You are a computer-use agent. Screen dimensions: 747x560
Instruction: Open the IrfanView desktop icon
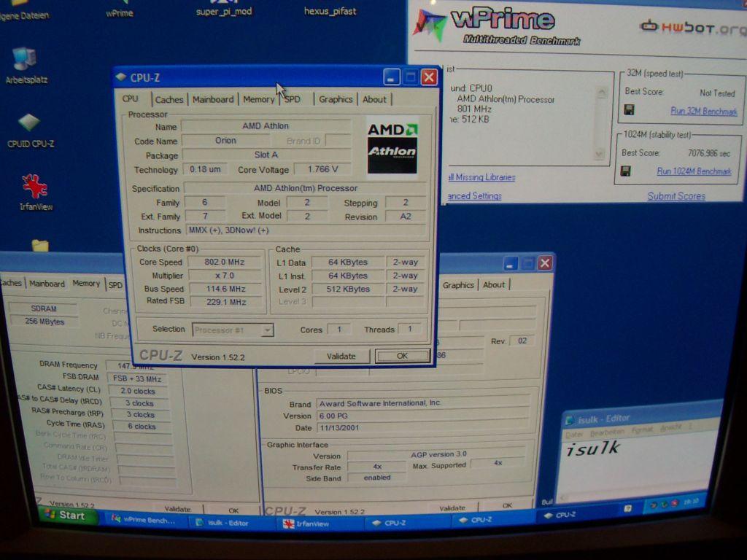pos(35,192)
